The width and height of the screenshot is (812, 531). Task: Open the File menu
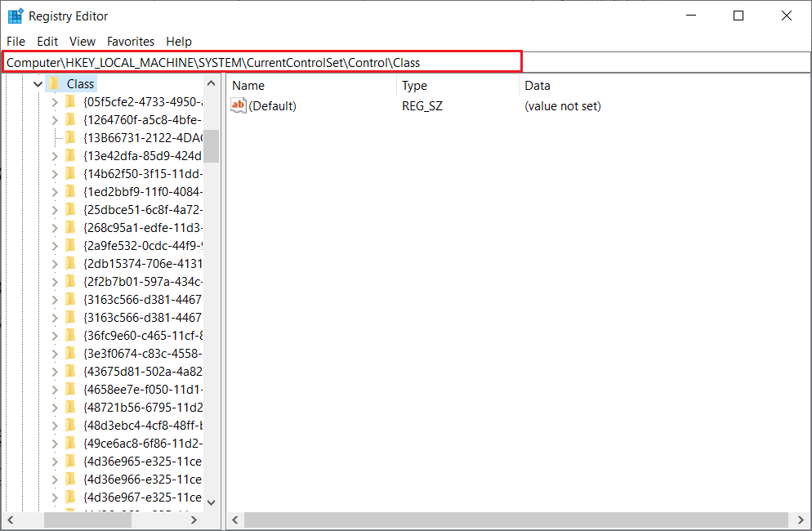tap(16, 42)
